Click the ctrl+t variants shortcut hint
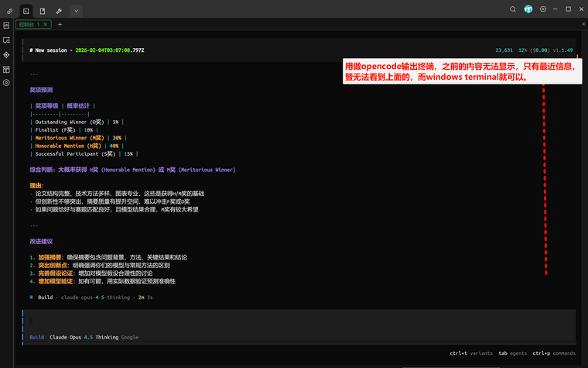 coord(471,353)
